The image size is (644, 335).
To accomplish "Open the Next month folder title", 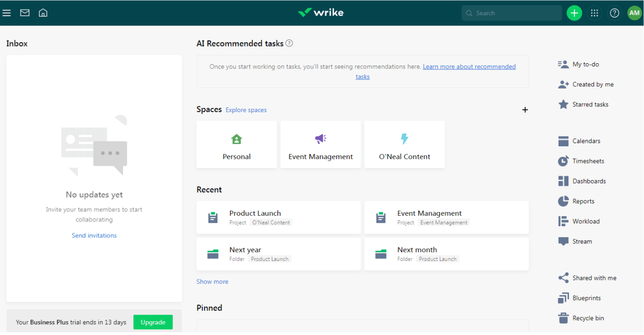I will (x=417, y=250).
